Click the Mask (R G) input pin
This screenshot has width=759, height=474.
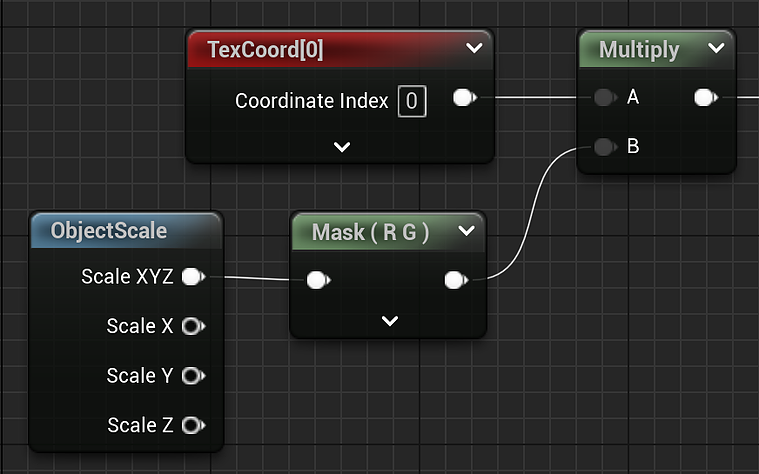(319, 280)
